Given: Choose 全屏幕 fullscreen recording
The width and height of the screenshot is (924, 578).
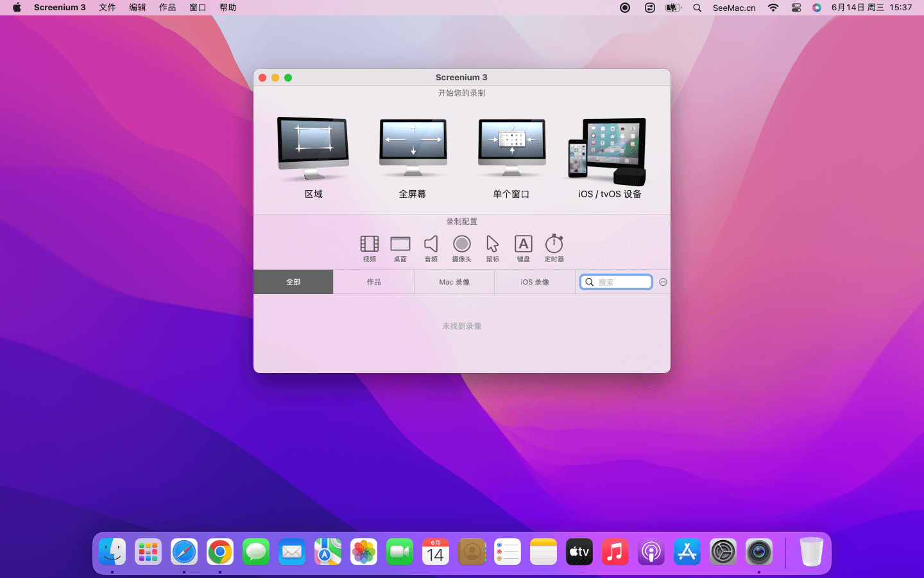Looking at the screenshot, I should tap(413, 157).
